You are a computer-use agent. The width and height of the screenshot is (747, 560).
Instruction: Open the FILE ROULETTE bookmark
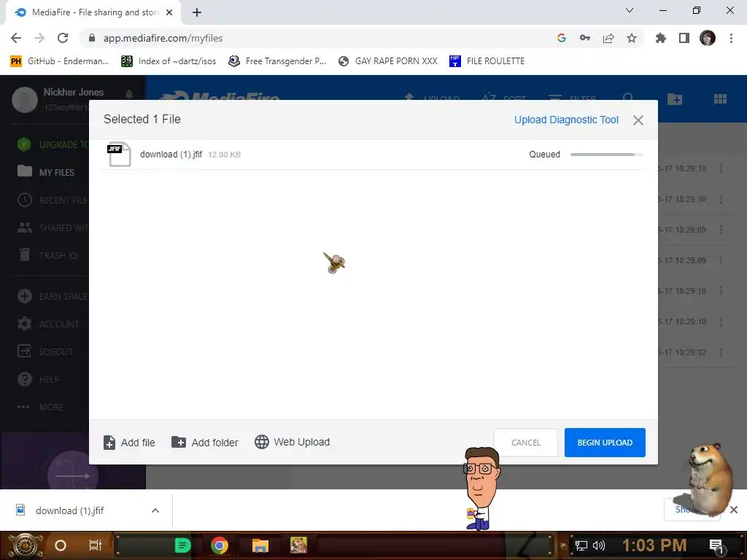[487, 61]
